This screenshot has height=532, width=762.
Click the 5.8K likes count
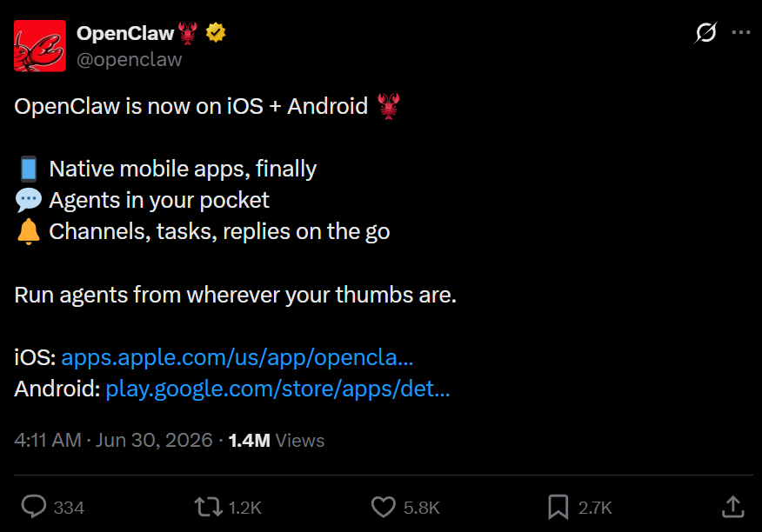click(421, 508)
